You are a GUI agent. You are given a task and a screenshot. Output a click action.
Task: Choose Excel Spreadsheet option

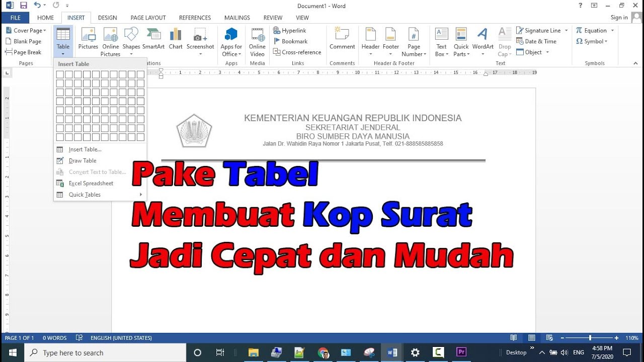[91, 184]
